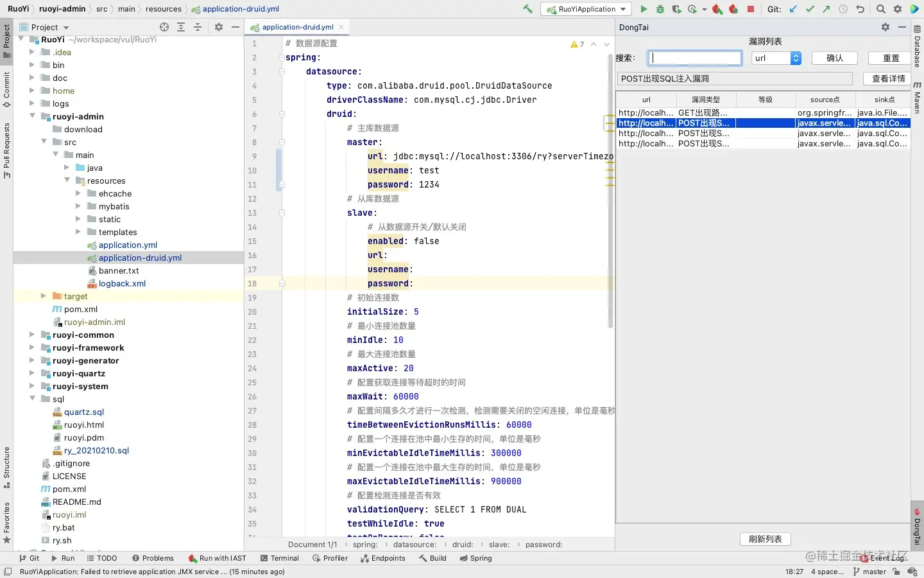Open the Git tool window tab
This screenshot has height=578, width=924.
coord(30,558)
